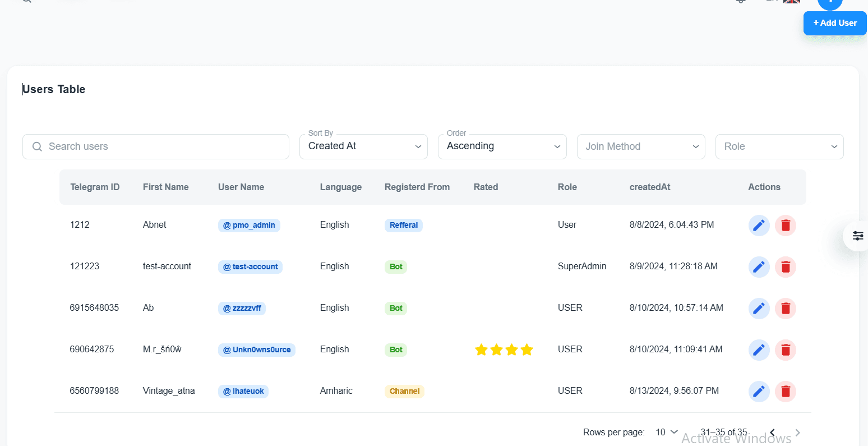This screenshot has height=446, width=868.
Task: Select Telegram ID 690642875 cell
Action: pos(92,350)
